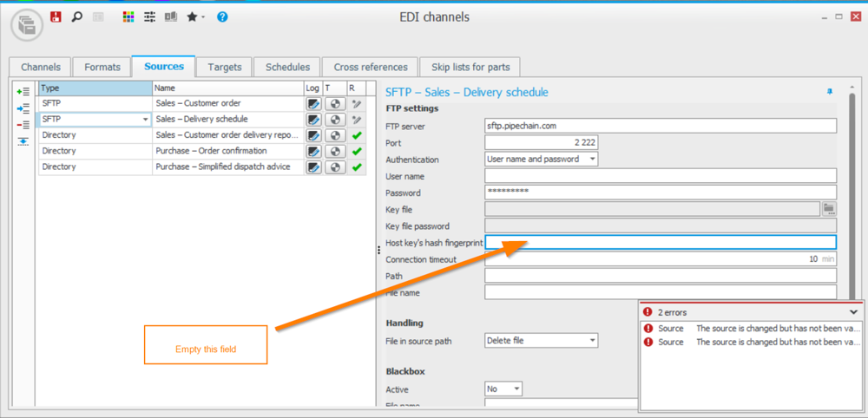Select second Source error entry
This screenshot has width=868, height=418.
pos(751,343)
